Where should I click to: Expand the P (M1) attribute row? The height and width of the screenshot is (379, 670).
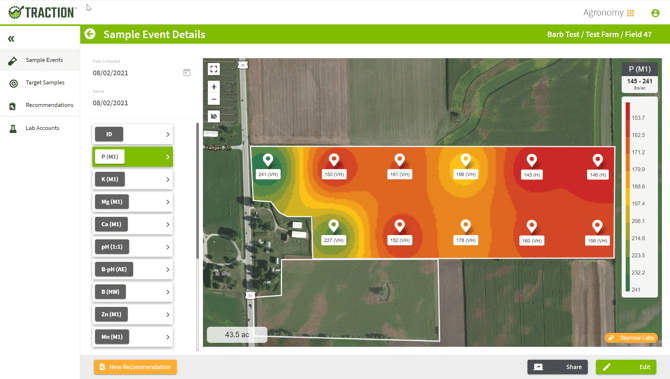[x=132, y=157]
